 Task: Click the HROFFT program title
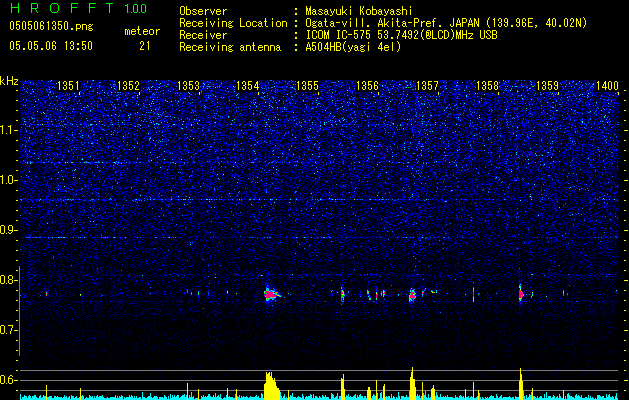click(62, 8)
